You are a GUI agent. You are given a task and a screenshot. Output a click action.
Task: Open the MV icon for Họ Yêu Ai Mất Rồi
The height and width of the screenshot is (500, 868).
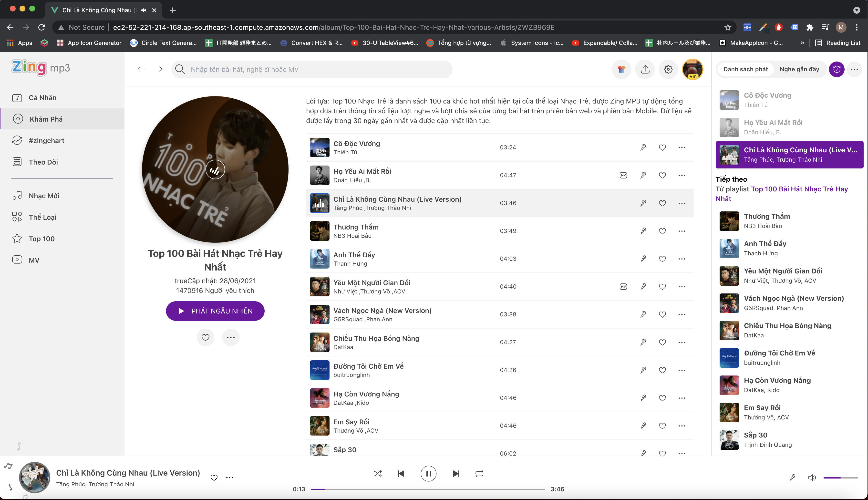pyautogui.click(x=623, y=175)
